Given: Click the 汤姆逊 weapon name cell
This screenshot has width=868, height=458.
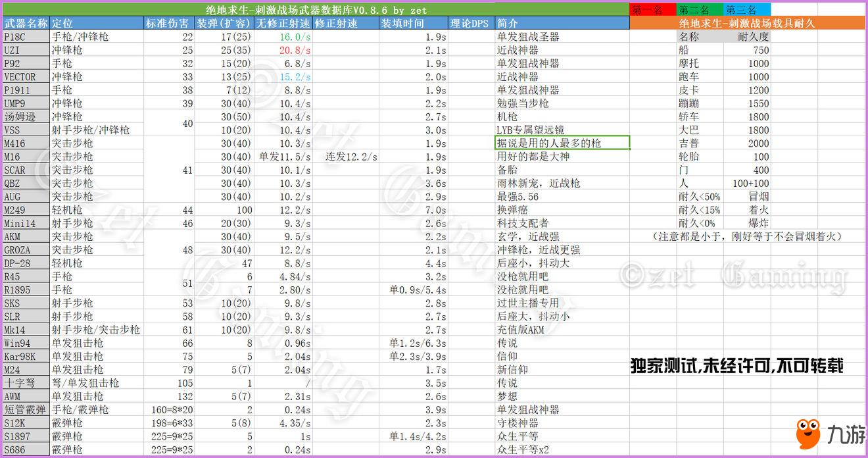Looking at the screenshot, I should pos(26,116).
